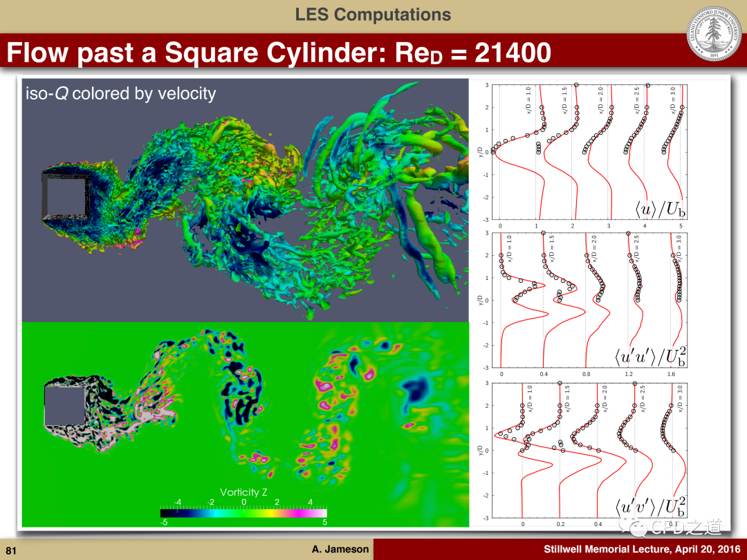Image resolution: width=747 pixels, height=560 pixels.
Task: Click the '-5' minimum label under the colorbar
Action: [x=164, y=522]
